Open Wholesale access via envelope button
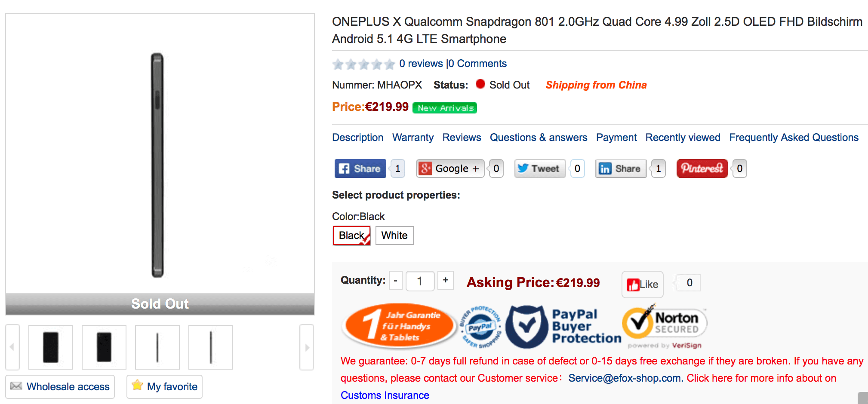This screenshot has width=868, height=404. 60,386
